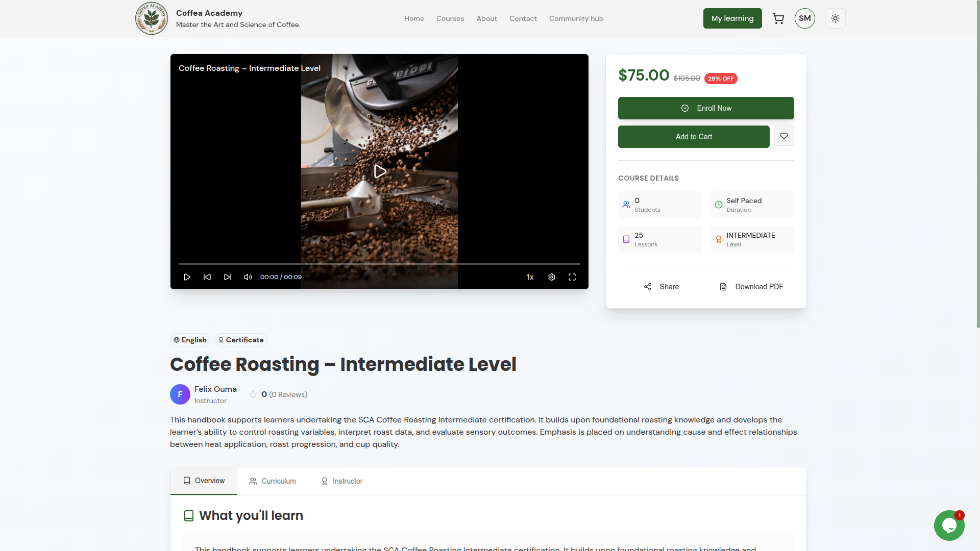
Task: Click the page vertical scrollbar
Action: point(978,164)
